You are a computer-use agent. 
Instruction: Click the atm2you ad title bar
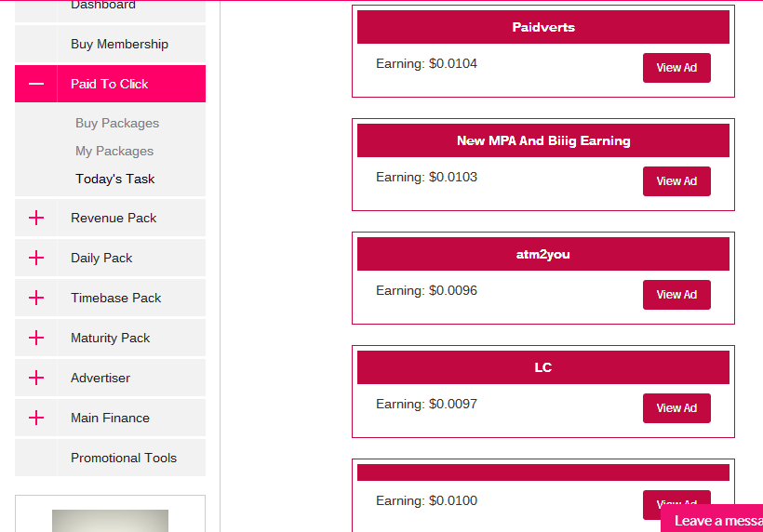point(543,254)
